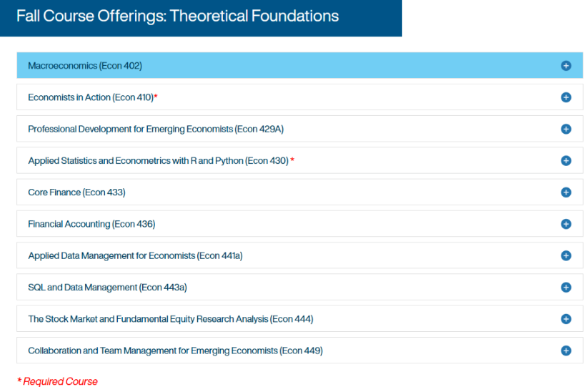Expand the Core Finance (Econ 433) row
This screenshot has height=387, width=588.
click(x=76, y=192)
